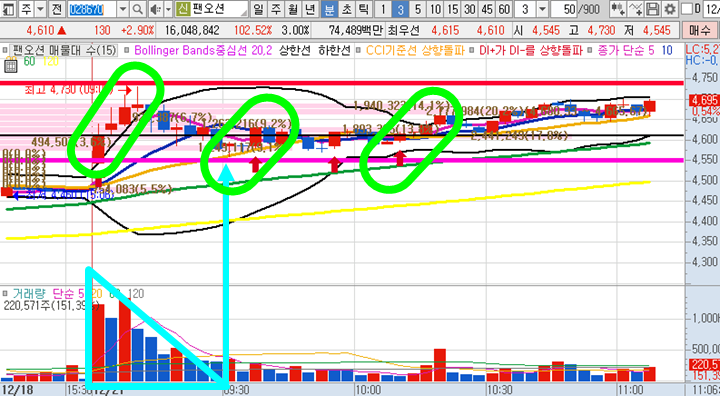Image resolution: width=720 pixels, height=396 pixels.
Task: Toggle the 거래량 volume legend marker square
Action: click(x=6, y=293)
